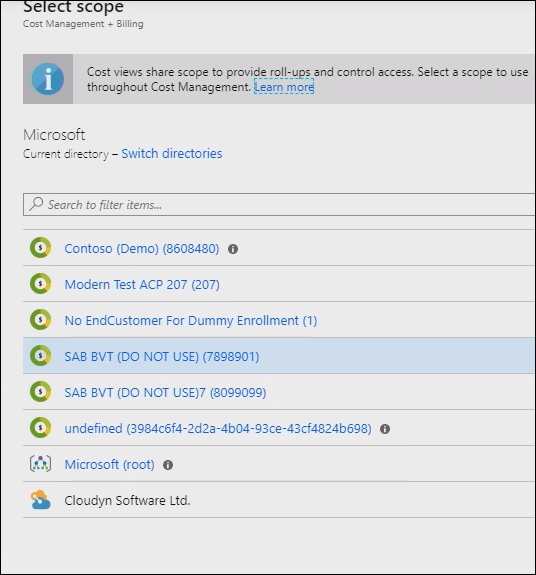
Task: Click the blue information banner icon
Action: tap(48, 79)
